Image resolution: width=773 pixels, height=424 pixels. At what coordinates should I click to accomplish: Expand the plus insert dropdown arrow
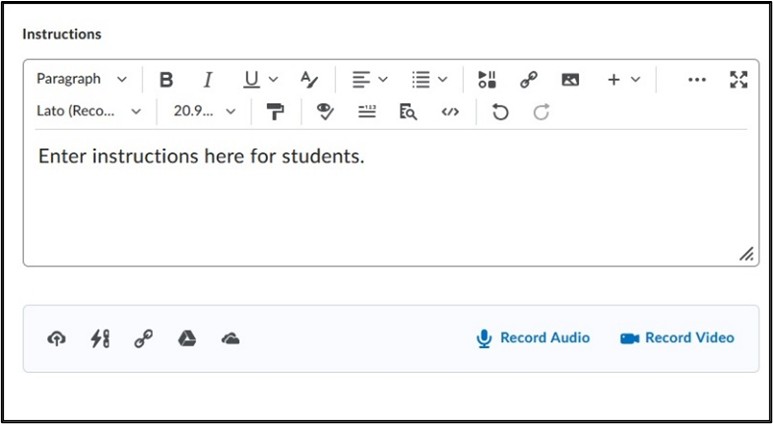click(635, 79)
